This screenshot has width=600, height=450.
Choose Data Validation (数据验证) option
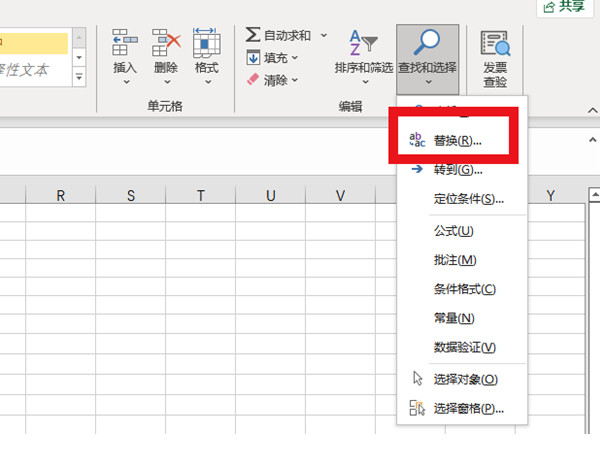point(464,347)
